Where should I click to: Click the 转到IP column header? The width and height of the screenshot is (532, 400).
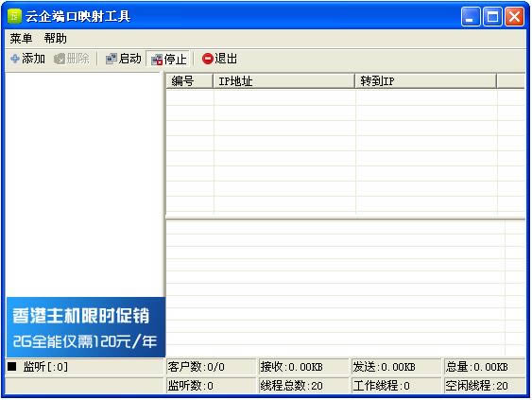pos(426,81)
